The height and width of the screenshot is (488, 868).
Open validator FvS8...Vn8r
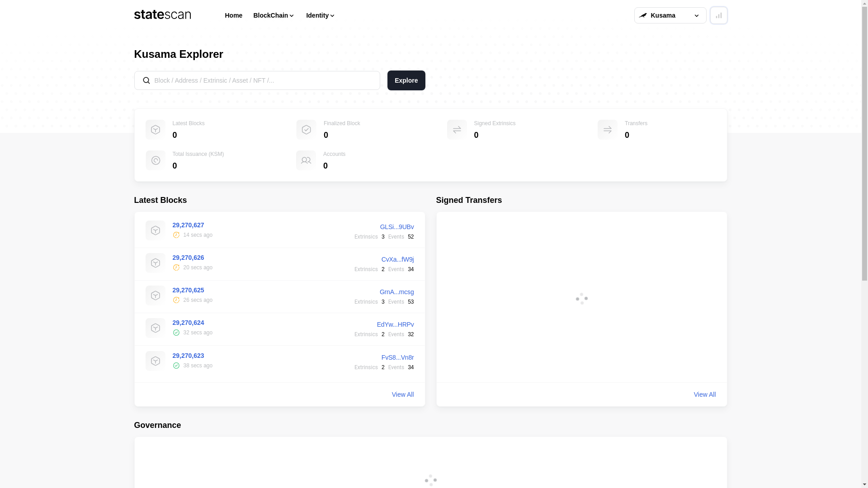[x=397, y=357]
